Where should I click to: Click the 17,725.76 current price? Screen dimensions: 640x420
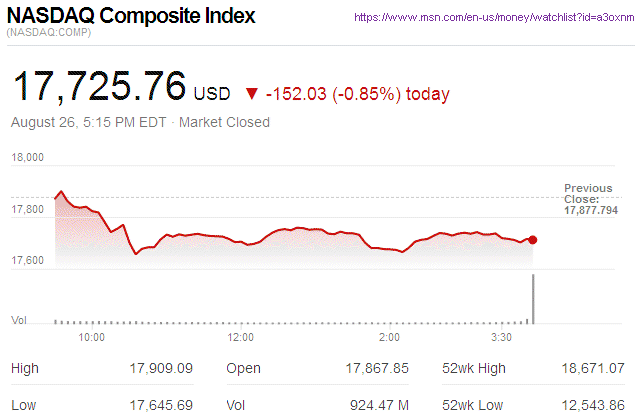point(98,87)
